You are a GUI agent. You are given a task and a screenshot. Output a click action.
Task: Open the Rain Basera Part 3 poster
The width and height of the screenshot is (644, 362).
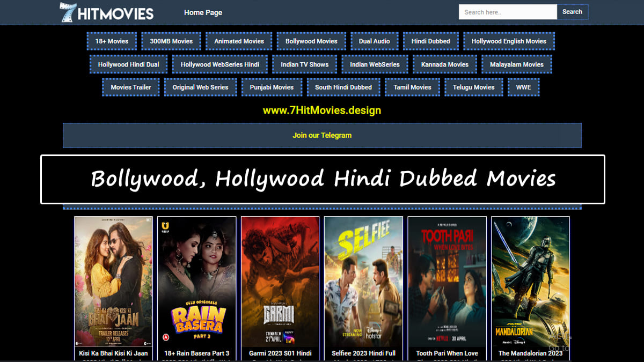(x=197, y=282)
